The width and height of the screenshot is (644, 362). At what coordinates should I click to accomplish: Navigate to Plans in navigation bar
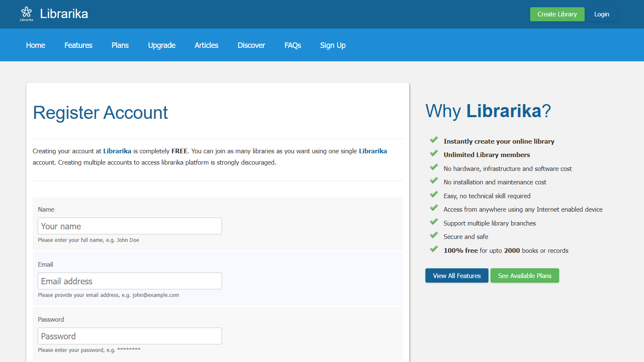(x=120, y=45)
